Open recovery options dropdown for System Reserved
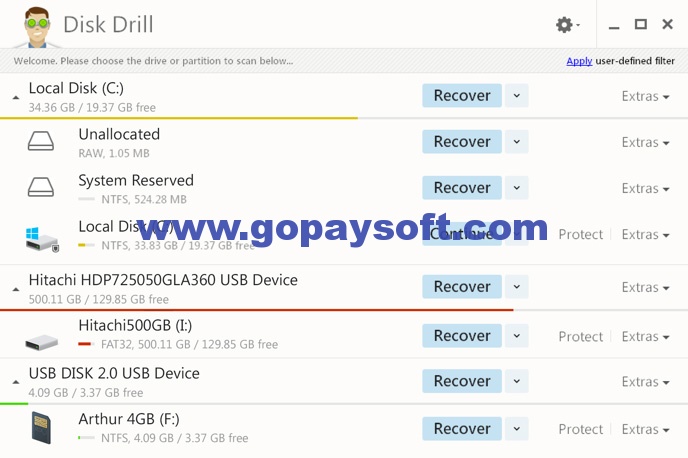This screenshot has width=688, height=458. [517, 188]
